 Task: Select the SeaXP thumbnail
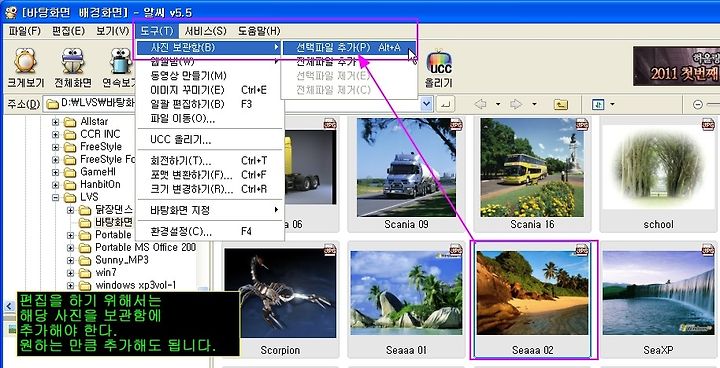658,300
